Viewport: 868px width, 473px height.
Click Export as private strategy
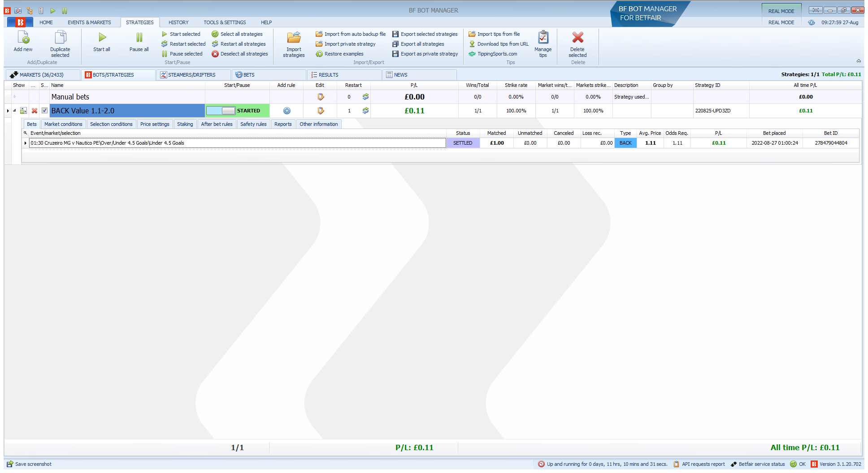pos(425,54)
